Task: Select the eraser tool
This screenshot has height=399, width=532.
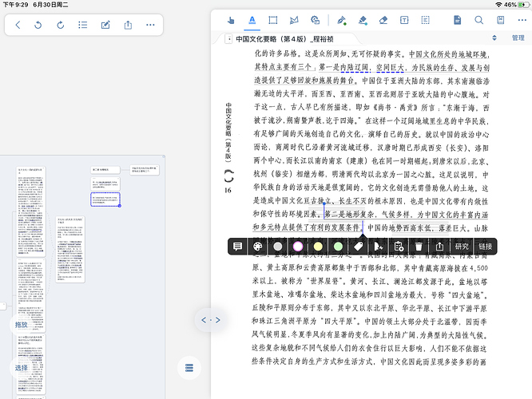Action: tap(383, 20)
